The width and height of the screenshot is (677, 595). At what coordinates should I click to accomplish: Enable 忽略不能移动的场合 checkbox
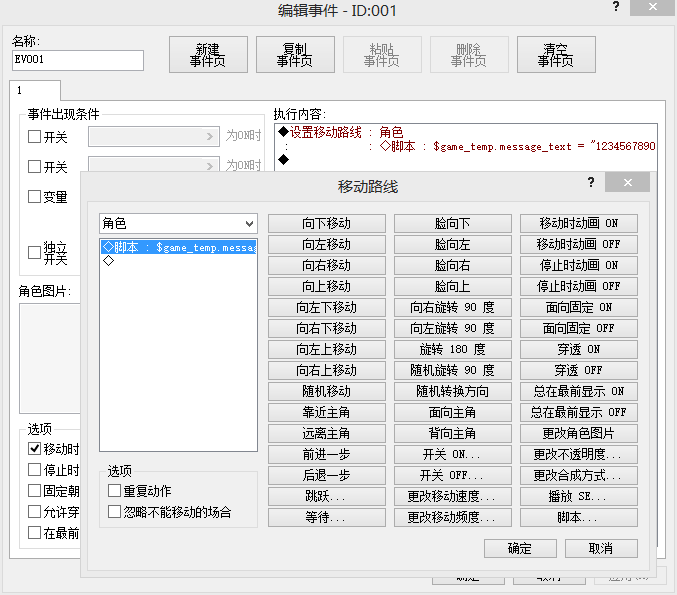(114, 512)
